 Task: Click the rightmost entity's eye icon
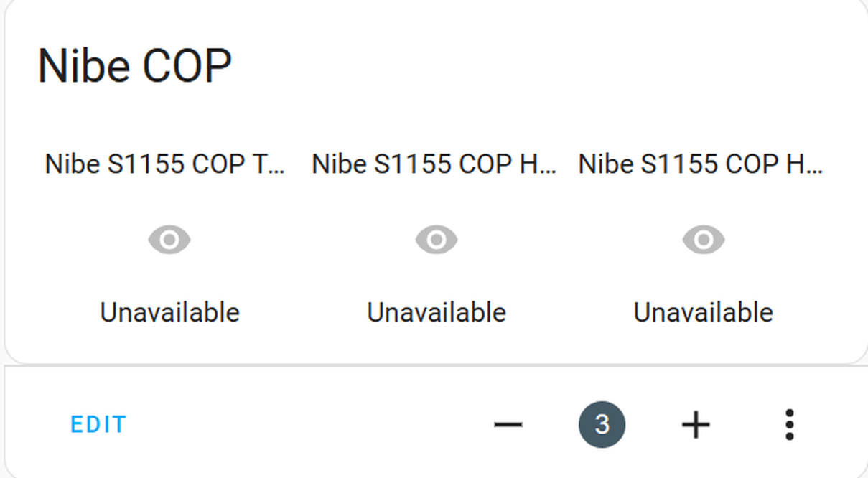click(x=704, y=240)
